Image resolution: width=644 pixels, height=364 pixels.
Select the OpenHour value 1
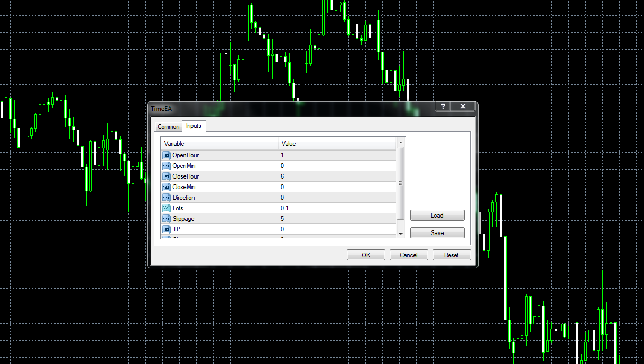[x=337, y=155]
